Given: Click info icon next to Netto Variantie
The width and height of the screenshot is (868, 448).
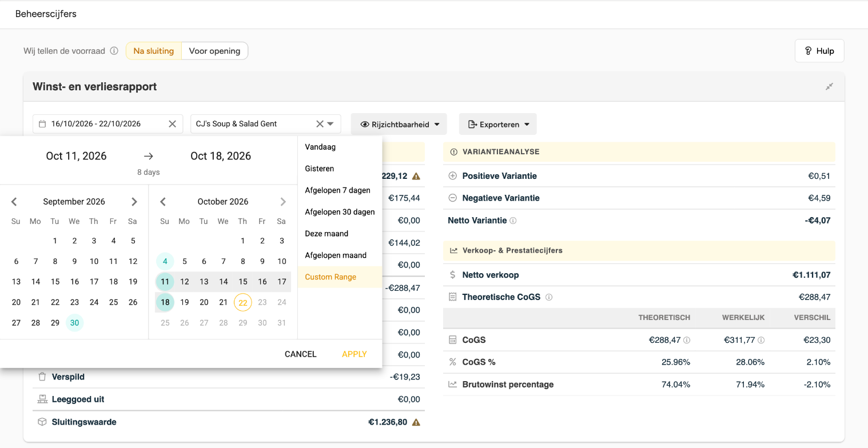Looking at the screenshot, I should (513, 221).
